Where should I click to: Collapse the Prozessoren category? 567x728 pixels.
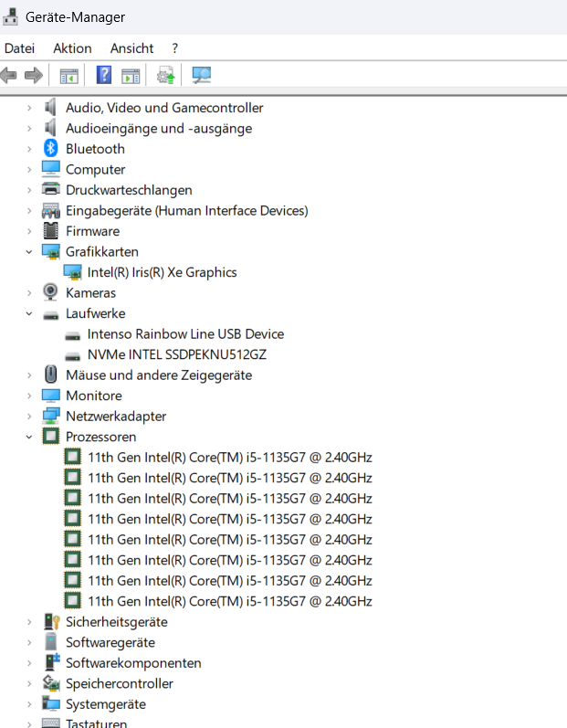click(x=29, y=437)
